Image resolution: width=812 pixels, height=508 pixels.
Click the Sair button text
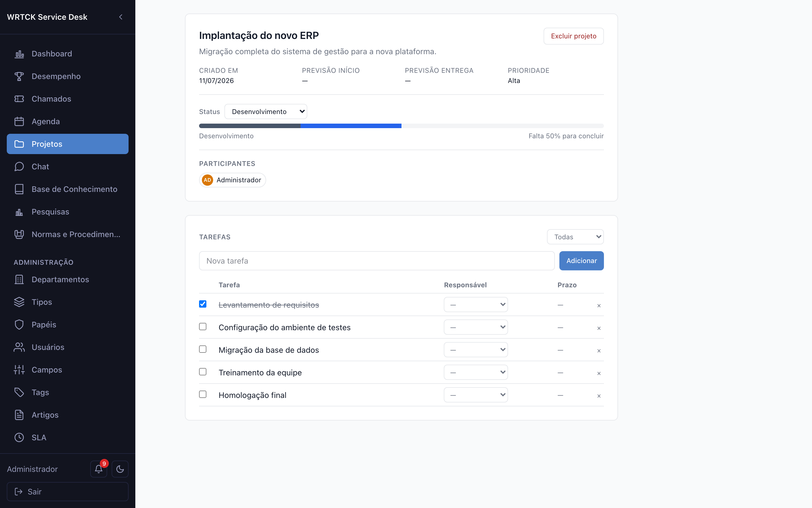(35, 492)
